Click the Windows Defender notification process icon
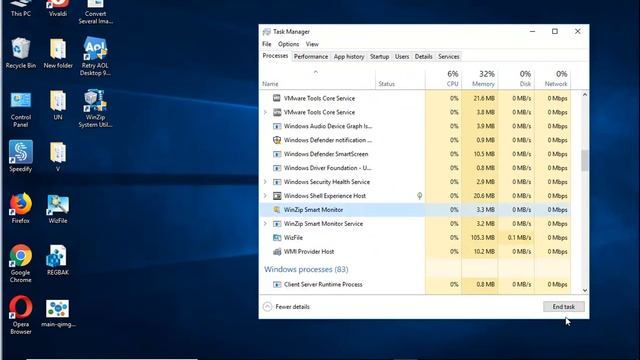Viewport: 640px width, 360px height. (277, 140)
